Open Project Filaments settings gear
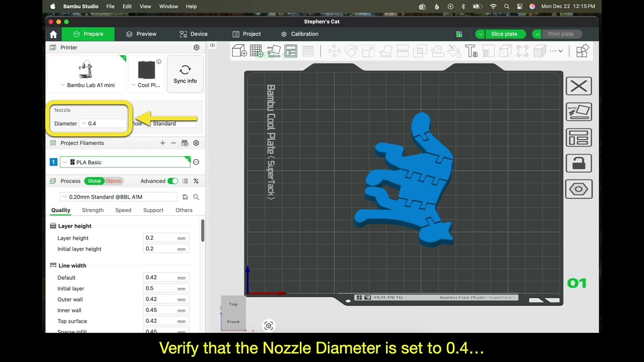Image resolution: width=644 pixels, height=362 pixels. 196,143
